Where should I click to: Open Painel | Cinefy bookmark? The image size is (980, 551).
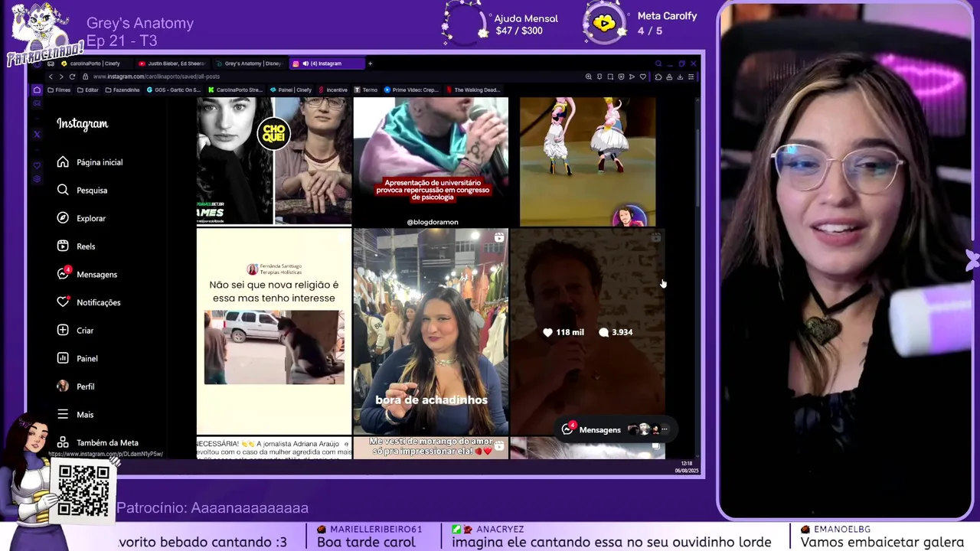(x=291, y=90)
